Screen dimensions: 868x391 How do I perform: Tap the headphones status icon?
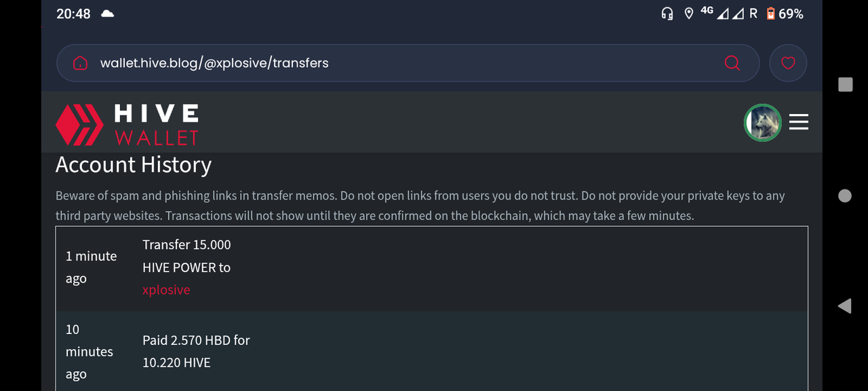[x=667, y=14]
